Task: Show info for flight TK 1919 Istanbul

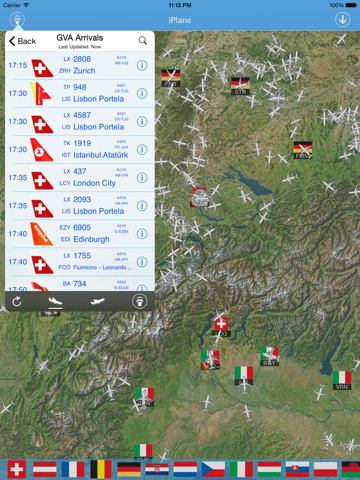Action: click(142, 150)
